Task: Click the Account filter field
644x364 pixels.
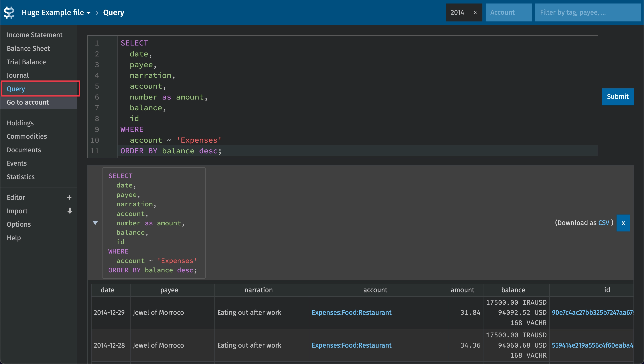Action: point(508,12)
